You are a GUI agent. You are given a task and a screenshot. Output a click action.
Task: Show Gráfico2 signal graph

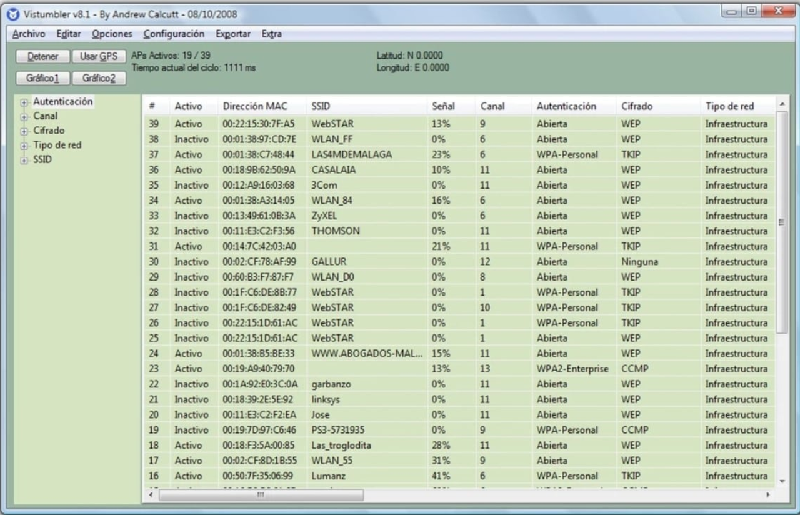99,78
